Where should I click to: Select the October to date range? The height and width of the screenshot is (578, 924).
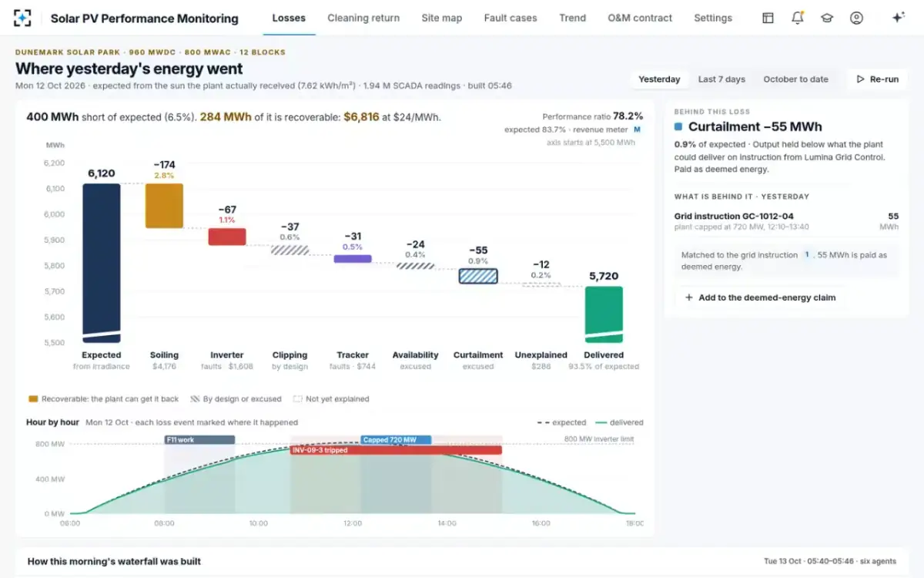(x=795, y=79)
